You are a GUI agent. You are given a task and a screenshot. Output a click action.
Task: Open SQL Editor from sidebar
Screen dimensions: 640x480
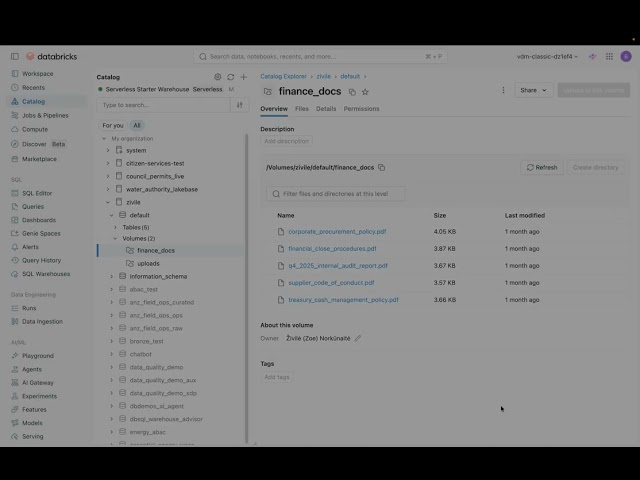click(37, 193)
